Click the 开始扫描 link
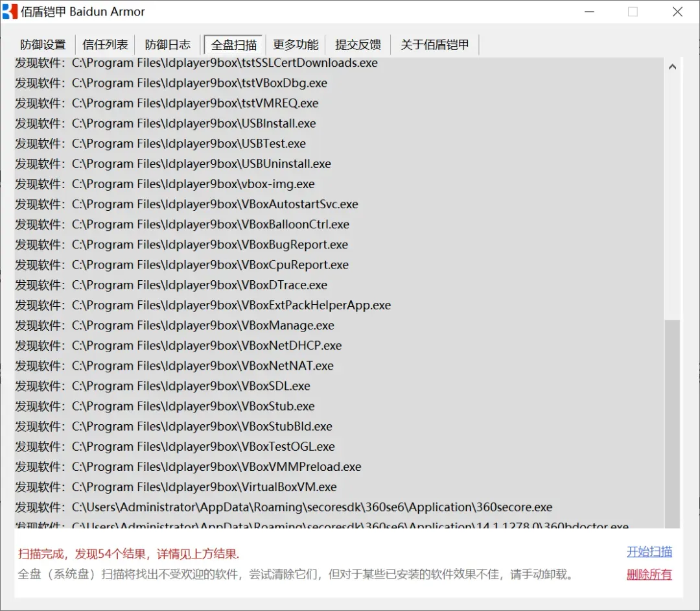This screenshot has height=611, width=700. click(x=649, y=551)
